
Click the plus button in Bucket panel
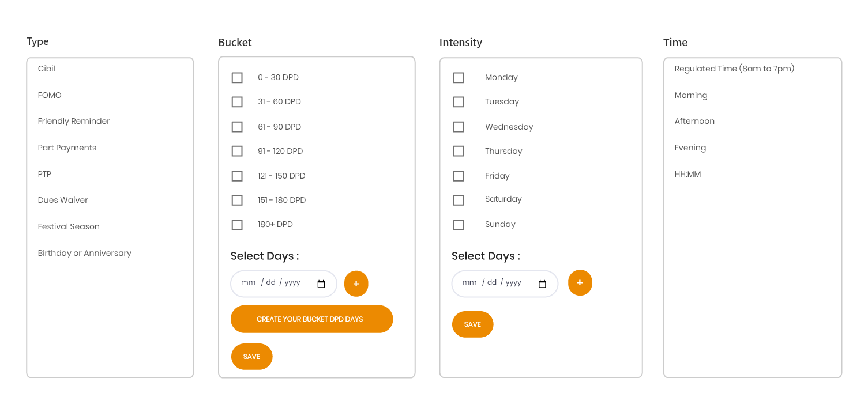[x=356, y=284]
